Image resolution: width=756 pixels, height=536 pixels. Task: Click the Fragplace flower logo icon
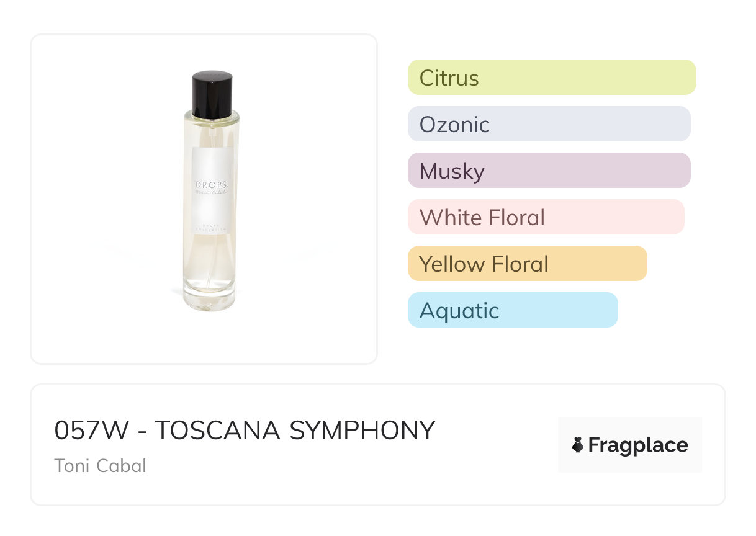(578, 445)
